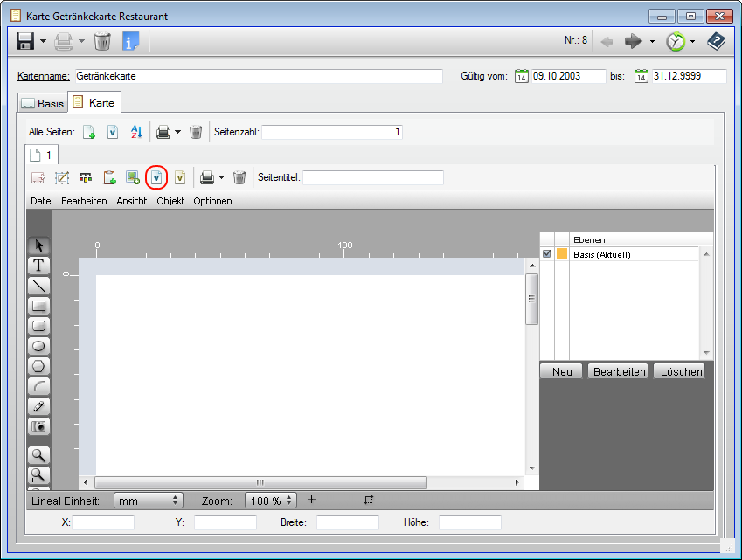Select the Ellipse shape tool

[39, 346]
